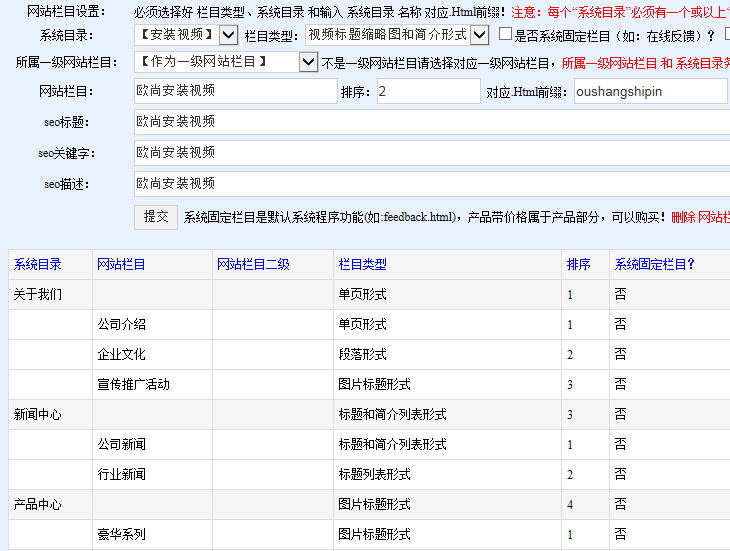Select the 企业文化 table cell
Screen dimensions: 730x551
coord(152,354)
